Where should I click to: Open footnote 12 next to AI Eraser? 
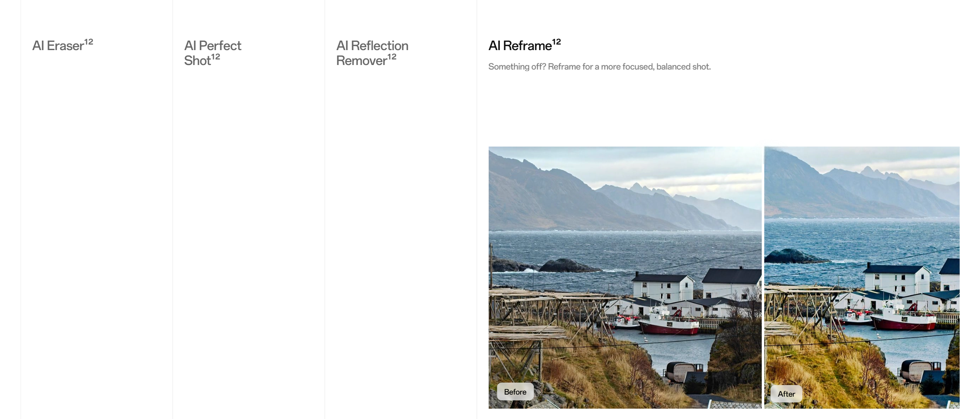pyautogui.click(x=89, y=42)
